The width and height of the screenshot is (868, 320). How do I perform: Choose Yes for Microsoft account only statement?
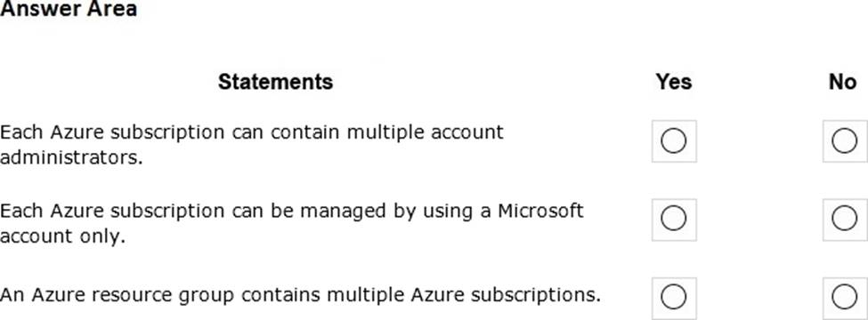coord(674,220)
